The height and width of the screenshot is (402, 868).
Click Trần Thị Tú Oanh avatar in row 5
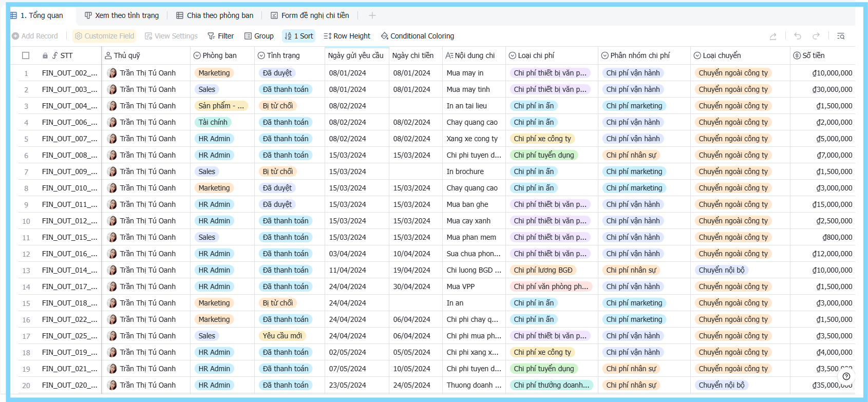[112, 139]
